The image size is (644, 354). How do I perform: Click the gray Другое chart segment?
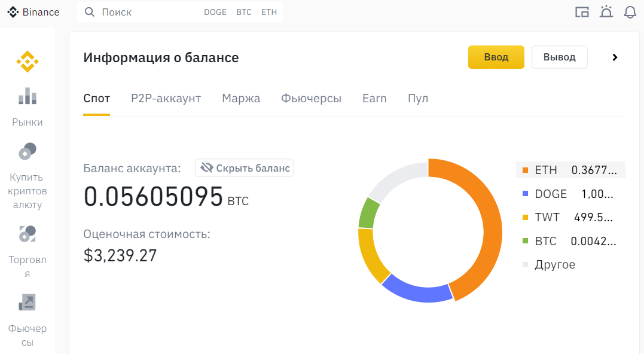396,179
